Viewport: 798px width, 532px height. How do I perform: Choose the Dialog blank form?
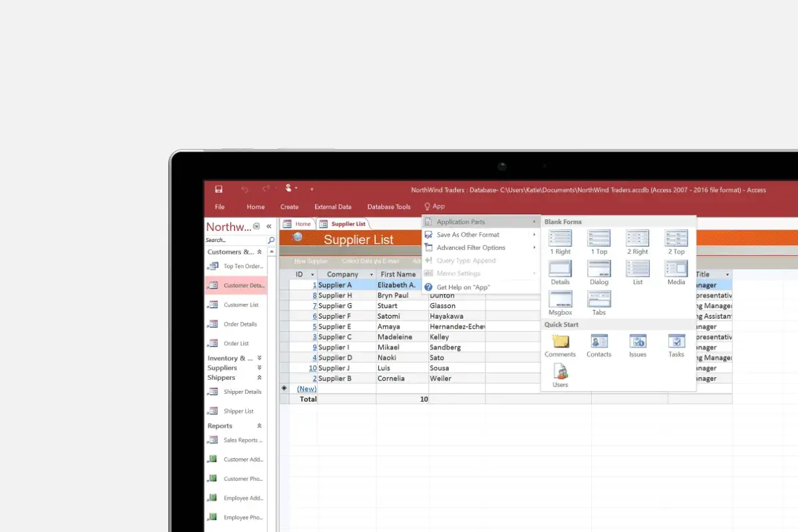598,273
